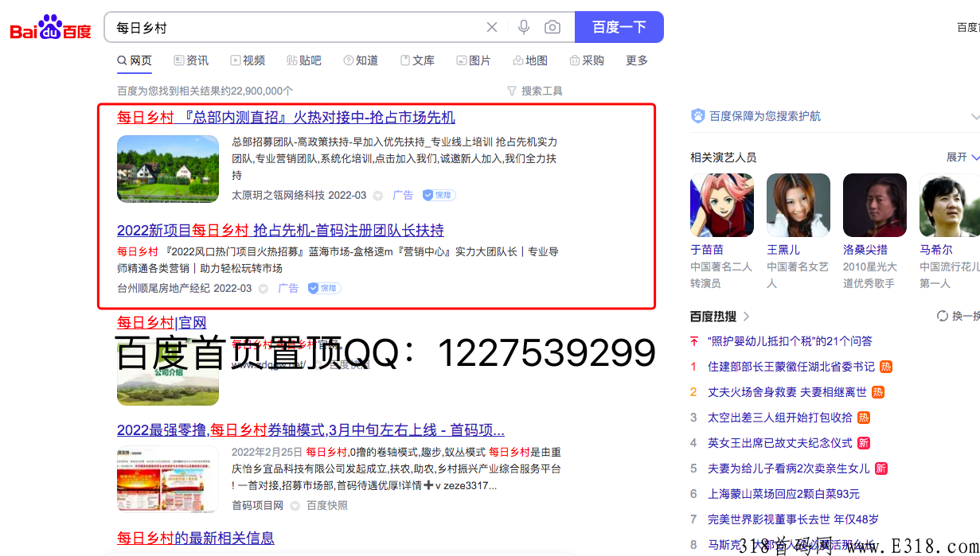Open hot search "照护婴幼儿抵扣个税"的21个问答

tap(790, 341)
